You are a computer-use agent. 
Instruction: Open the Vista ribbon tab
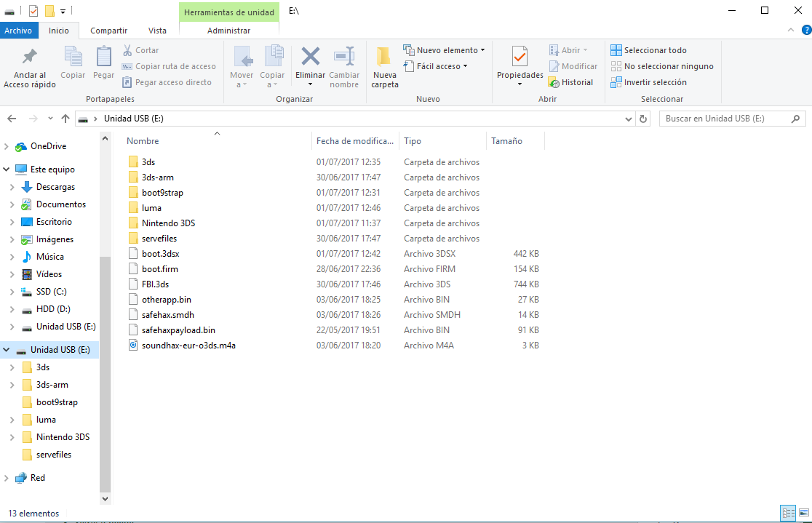tap(157, 31)
